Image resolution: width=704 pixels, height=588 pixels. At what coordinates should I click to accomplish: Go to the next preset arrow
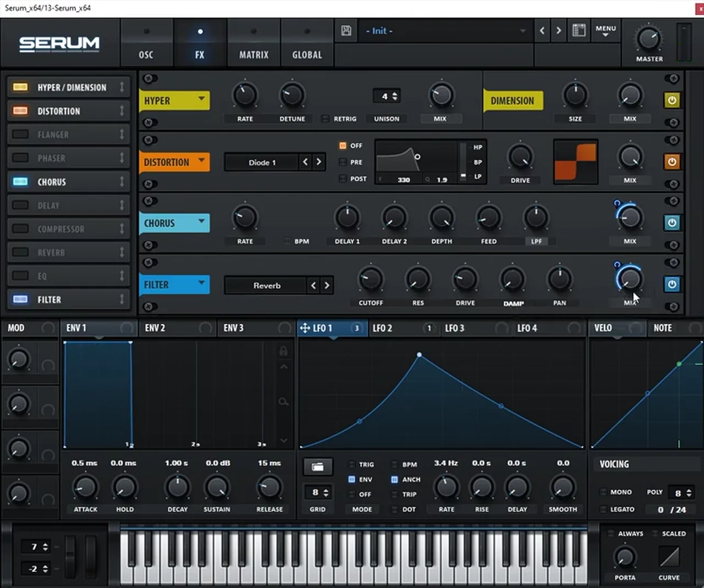pyautogui.click(x=559, y=31)
